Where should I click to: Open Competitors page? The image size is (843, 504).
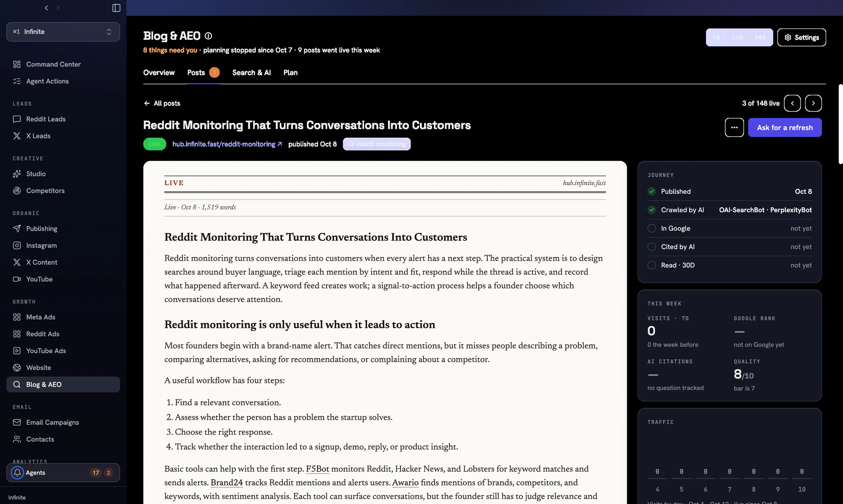click(63, 191)
